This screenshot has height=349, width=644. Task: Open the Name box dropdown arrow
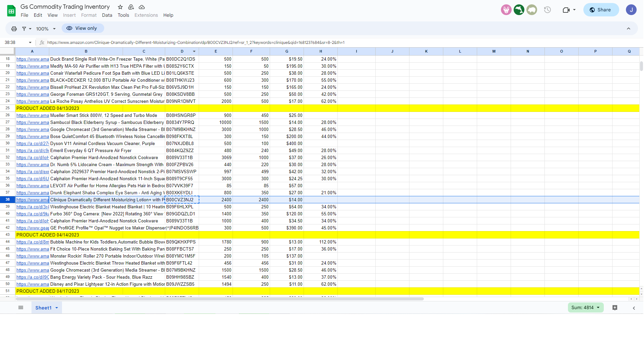click(x=30, y=43)
